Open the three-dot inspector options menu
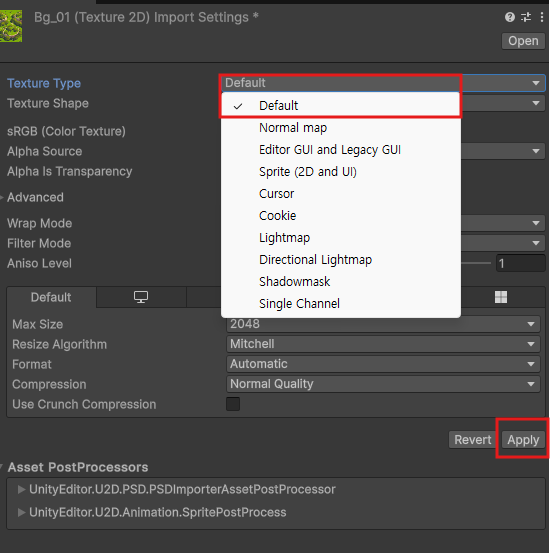The height and width of the screenshot is (553, 550). click(542, 17)
